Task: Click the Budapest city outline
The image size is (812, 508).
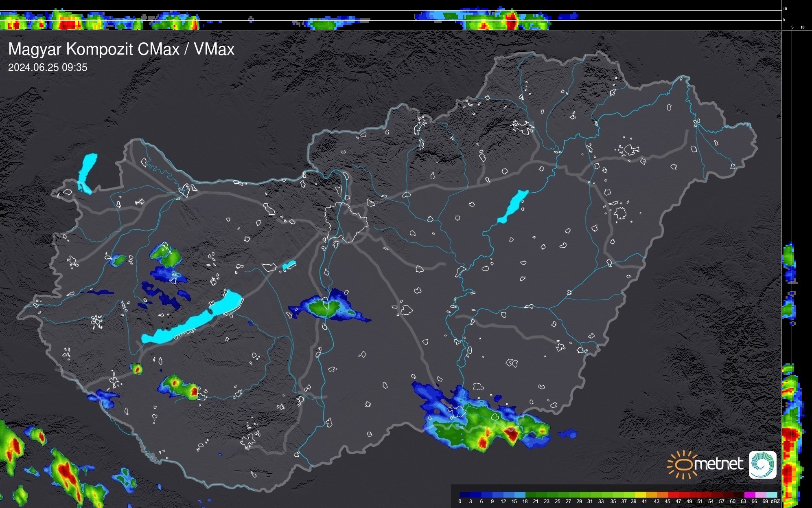Action: pyautogui.click(x=346, y=222)
